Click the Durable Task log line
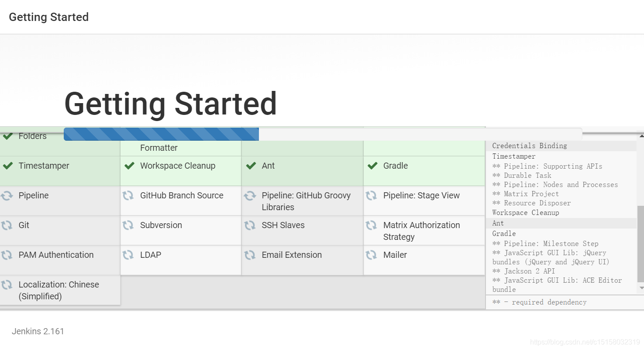Image resolution: width=644 pixels, height=350 pixels. [x=522, y=176]
